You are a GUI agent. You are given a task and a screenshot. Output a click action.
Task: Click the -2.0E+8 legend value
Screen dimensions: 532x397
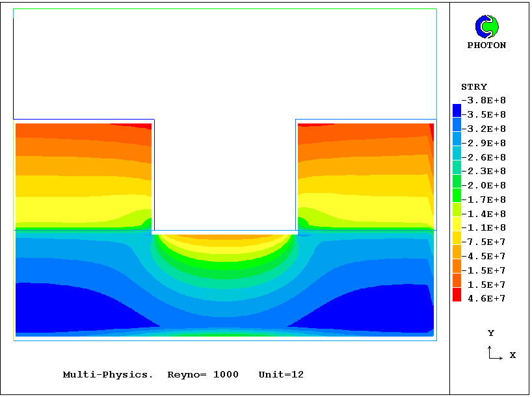(x=483, y=186)
